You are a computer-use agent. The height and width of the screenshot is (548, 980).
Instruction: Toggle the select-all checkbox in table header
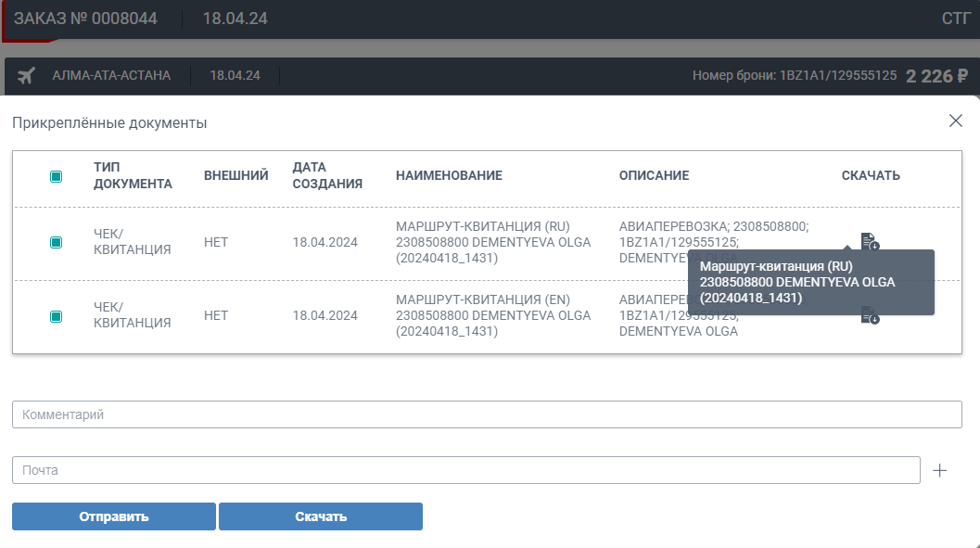click(x=56, y=176)
